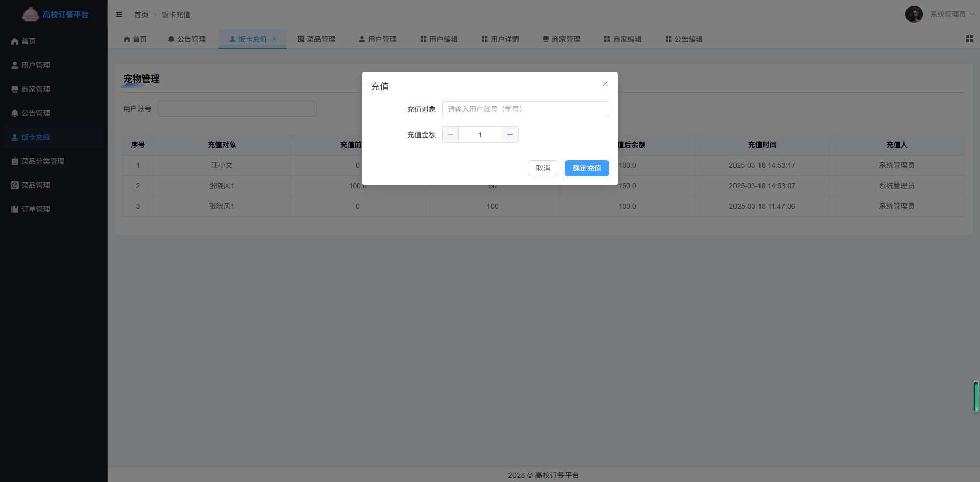Open the 系统管理员 account dropdown
This screenshot has width=980, height=482.
pyautogui.click(x=948, y=14)
